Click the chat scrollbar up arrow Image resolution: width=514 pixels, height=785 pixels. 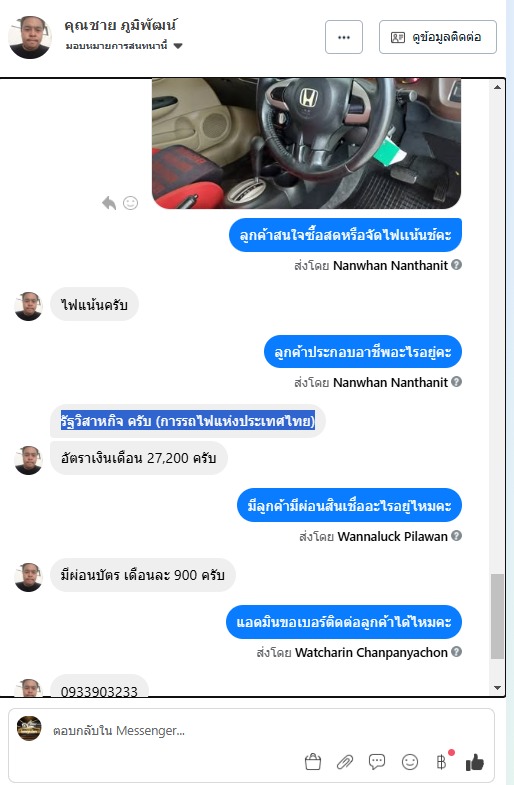497,87
